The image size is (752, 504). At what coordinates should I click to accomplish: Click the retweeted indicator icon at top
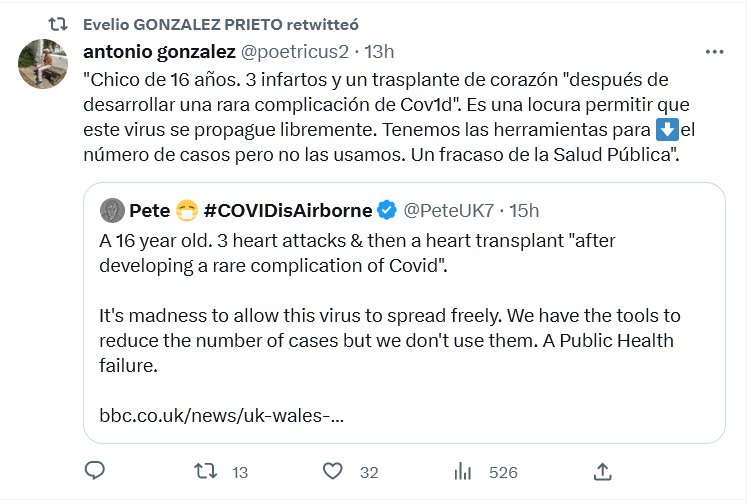(x=60, y=23)
